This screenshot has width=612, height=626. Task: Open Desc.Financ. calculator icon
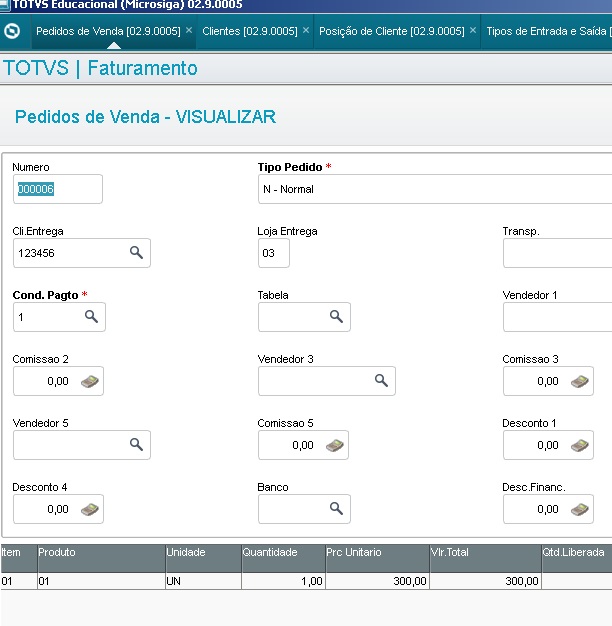pyautogui.click(x=580, y=509)
